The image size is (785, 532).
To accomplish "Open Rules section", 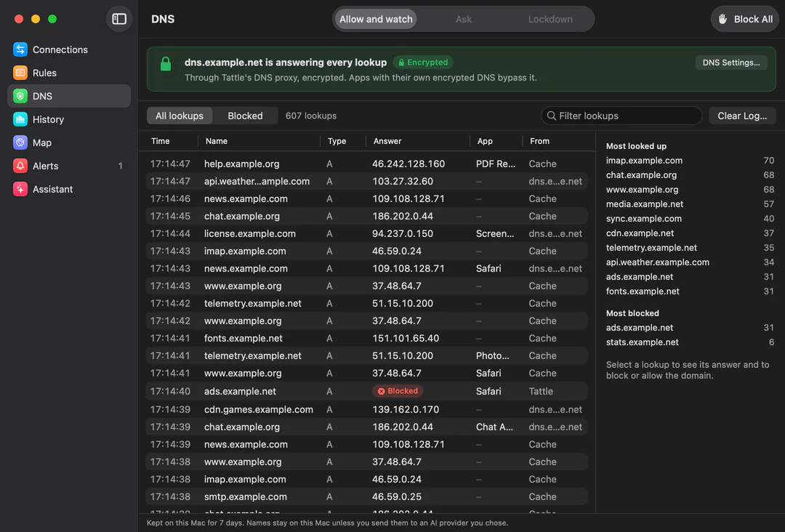I will point(69,73).
